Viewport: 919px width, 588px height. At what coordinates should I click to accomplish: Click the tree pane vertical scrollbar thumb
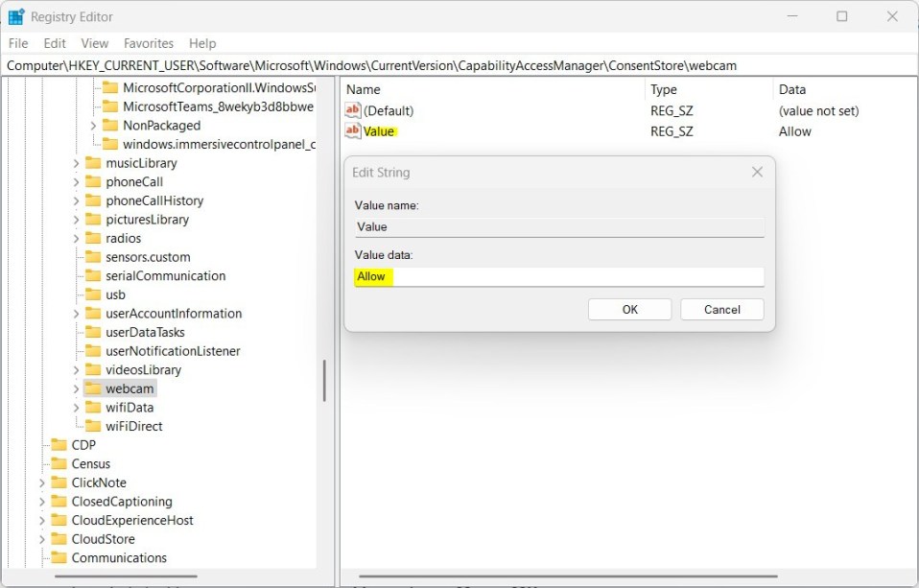[324, 381]
